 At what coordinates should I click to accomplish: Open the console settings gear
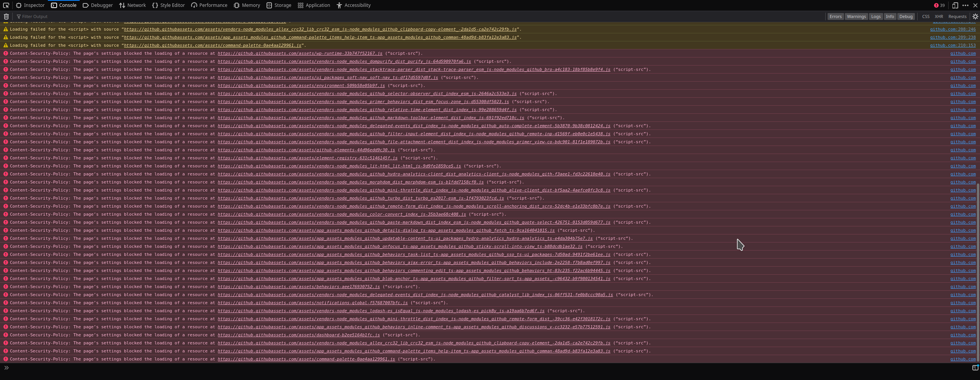pos(975,16)
